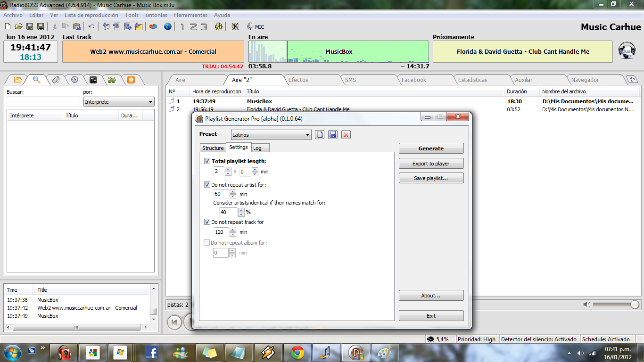This screenshot has height=362, width=644.
Task: Open the Lista de reproducciòn menu
Action: 91,15
